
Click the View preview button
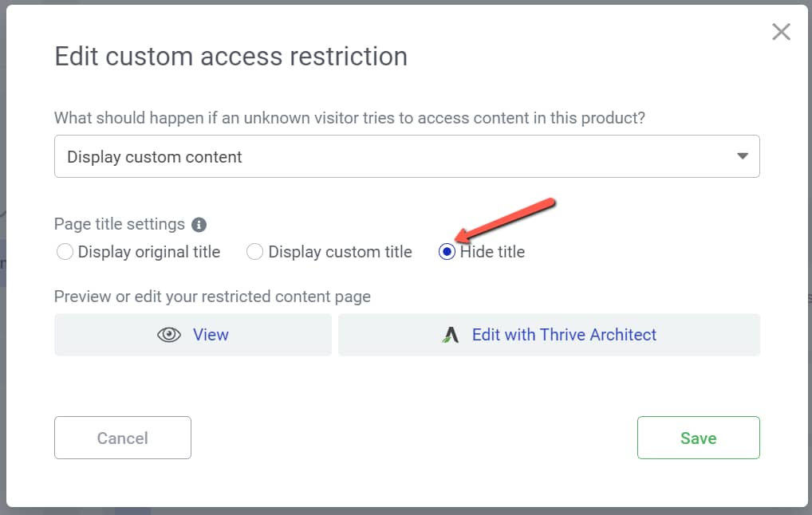coord(193,334)
